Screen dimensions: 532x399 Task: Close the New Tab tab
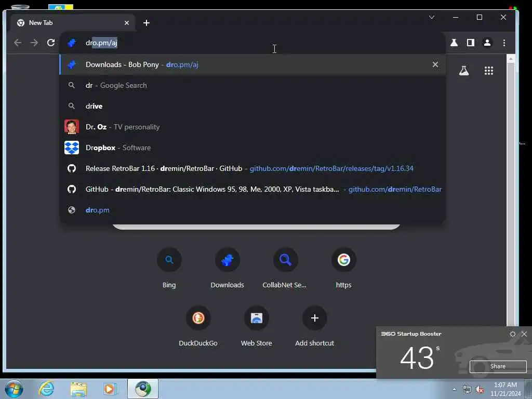click(127, 23)
